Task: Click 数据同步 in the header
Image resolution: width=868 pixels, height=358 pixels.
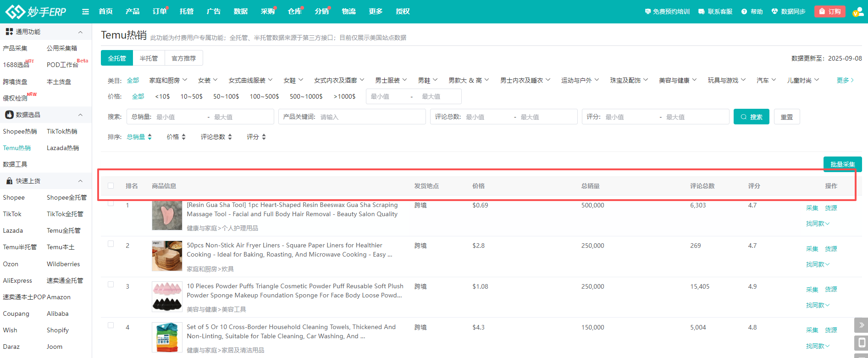Action: pyautogui.click(x=789, y=11)
